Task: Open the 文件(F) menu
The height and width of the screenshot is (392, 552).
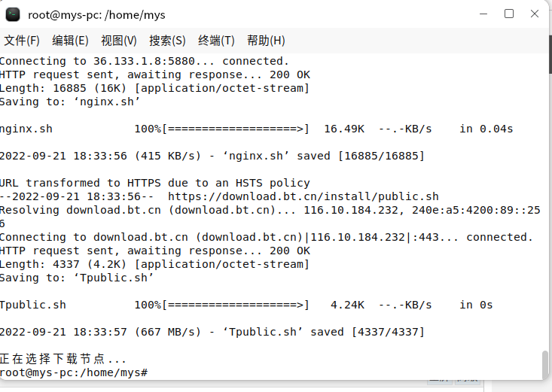Action: click(22, 41)
